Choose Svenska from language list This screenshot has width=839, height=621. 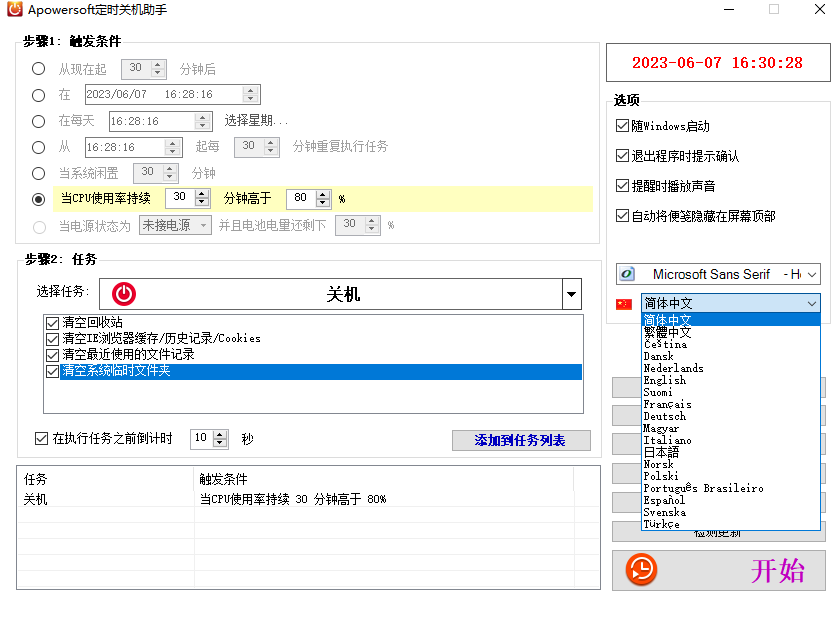click(731, 513)
